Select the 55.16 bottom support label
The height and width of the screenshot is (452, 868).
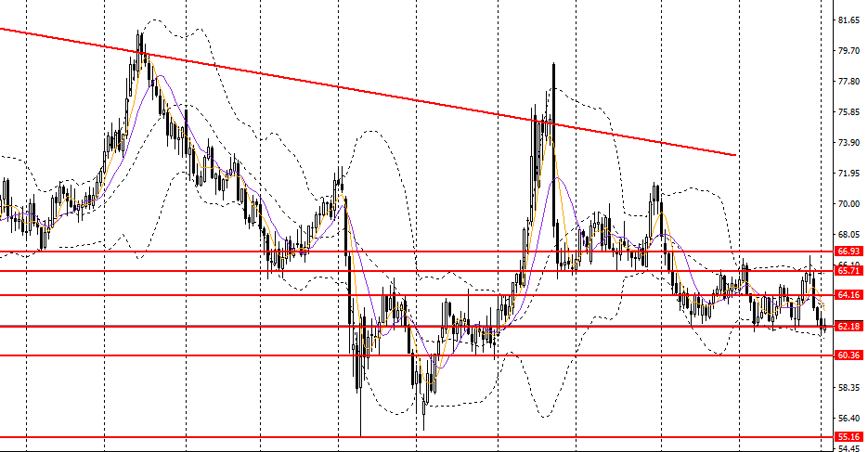click(x=847, y=437)
